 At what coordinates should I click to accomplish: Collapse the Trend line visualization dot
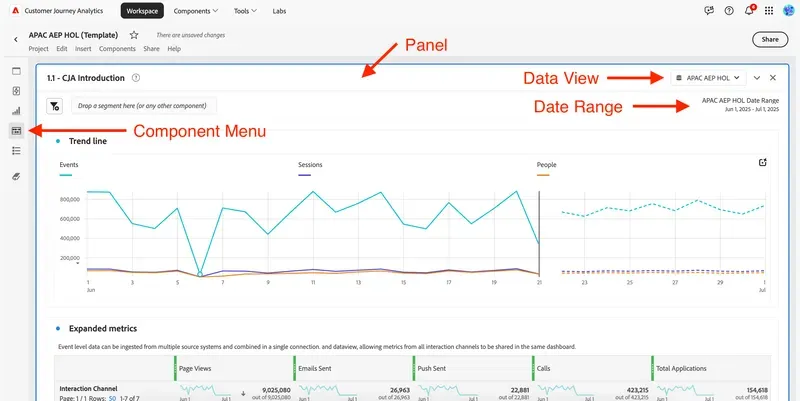58,141
